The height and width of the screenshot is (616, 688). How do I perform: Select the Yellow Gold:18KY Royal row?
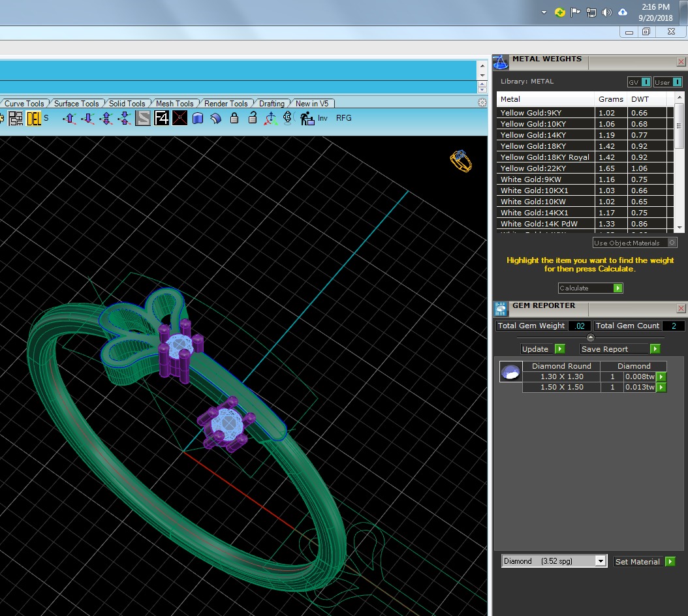point(585,157)
